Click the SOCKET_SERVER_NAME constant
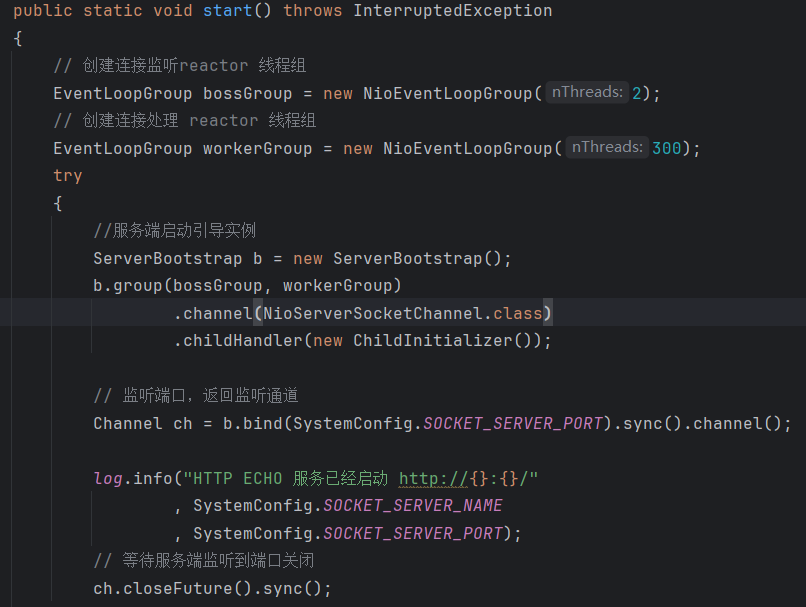Viewport: 806px width, 607px height. click(x=413, y=506)
